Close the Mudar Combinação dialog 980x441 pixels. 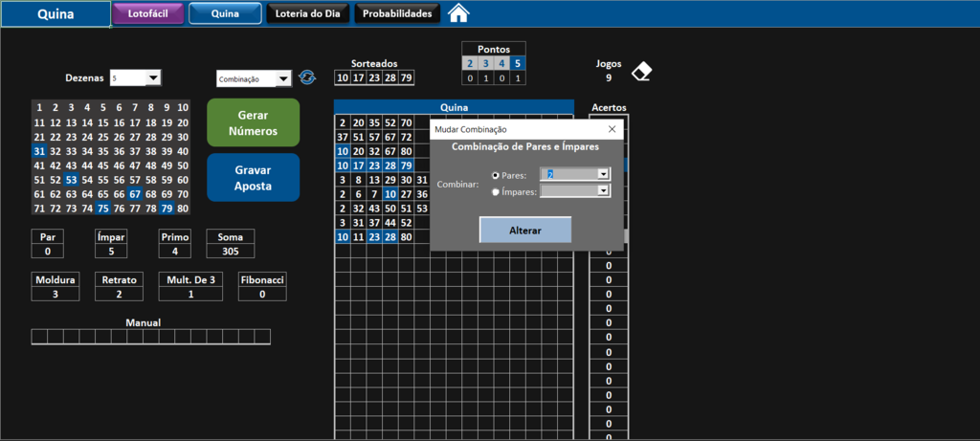[x=612, y=129]
